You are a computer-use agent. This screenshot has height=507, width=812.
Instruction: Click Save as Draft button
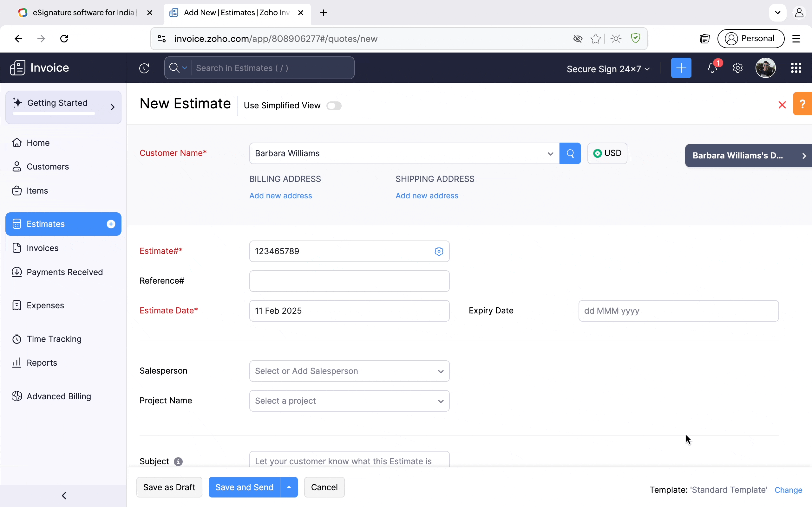(x=169, y=487)
